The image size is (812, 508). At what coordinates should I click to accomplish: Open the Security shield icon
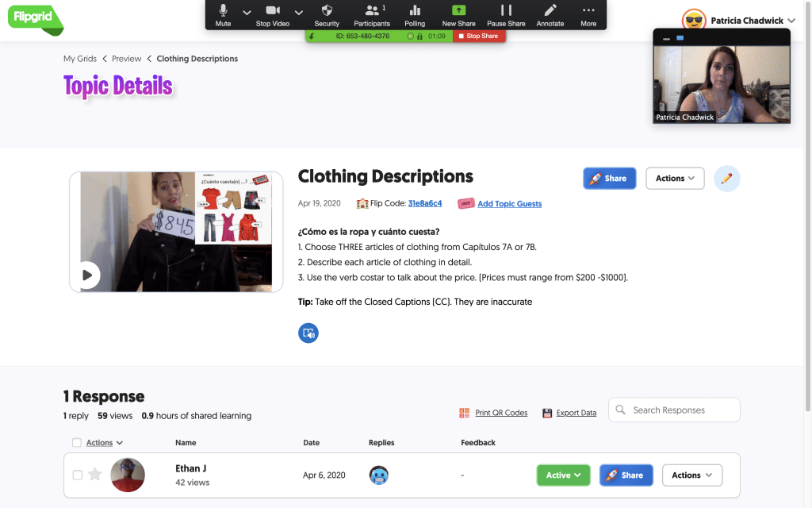tap(327, 10)
